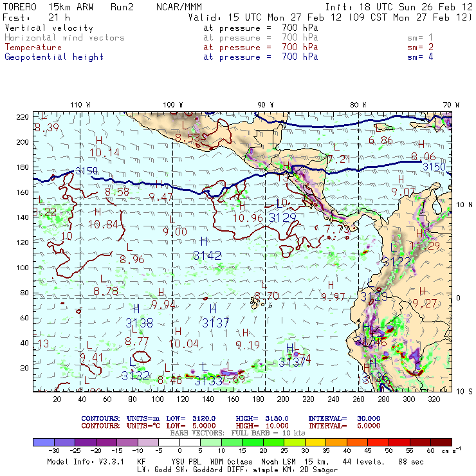Click the red '9.00' temperature low

click(x=175, y=232)
